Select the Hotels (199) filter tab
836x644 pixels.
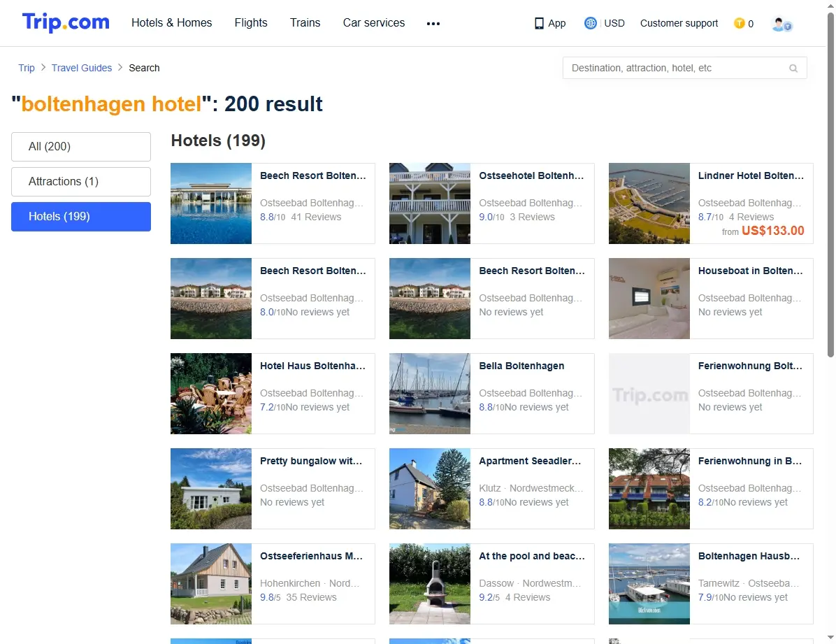pyautogui.click(x=81, y=217)
